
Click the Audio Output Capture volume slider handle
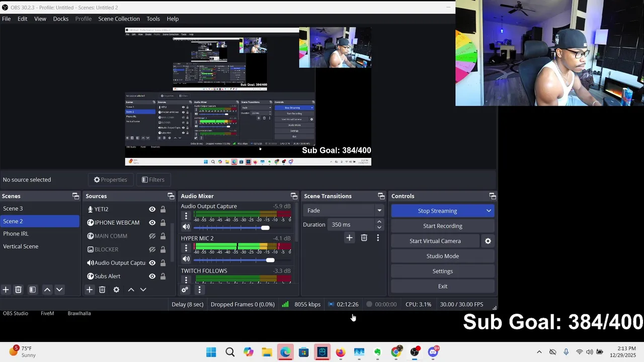pos(265,228)
